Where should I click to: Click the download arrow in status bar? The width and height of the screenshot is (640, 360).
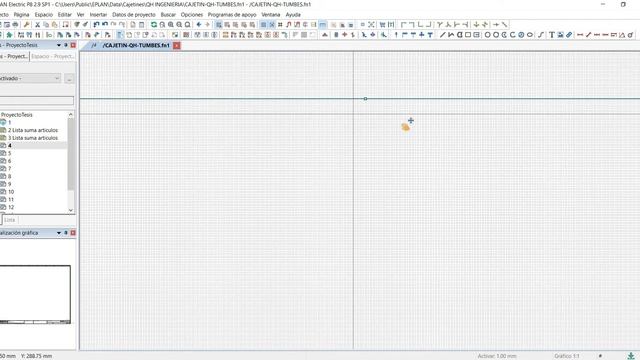point(631,356)
